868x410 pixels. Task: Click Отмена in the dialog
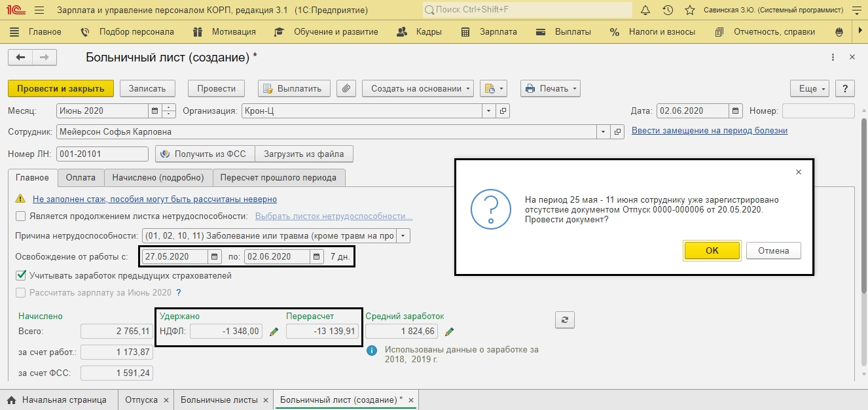(x=774, y=250)
